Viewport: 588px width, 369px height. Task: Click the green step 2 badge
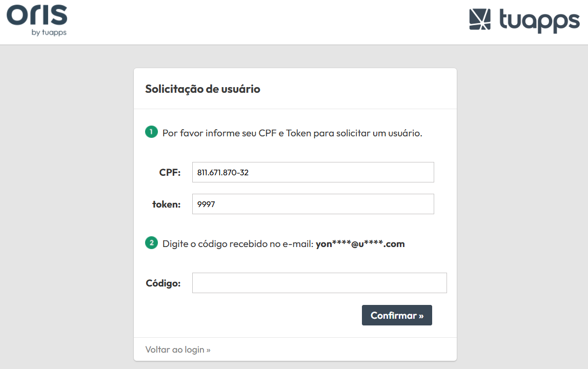tap(152, 243)
